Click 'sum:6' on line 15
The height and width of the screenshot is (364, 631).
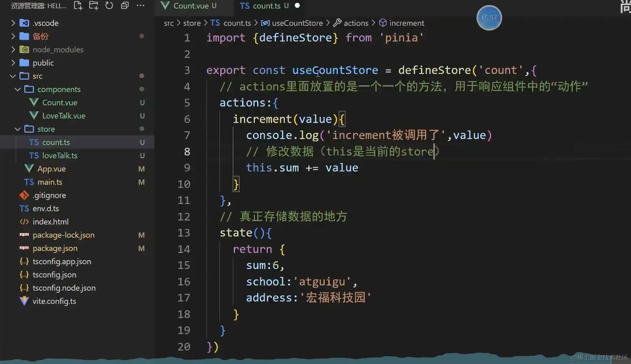click(262, 265)
